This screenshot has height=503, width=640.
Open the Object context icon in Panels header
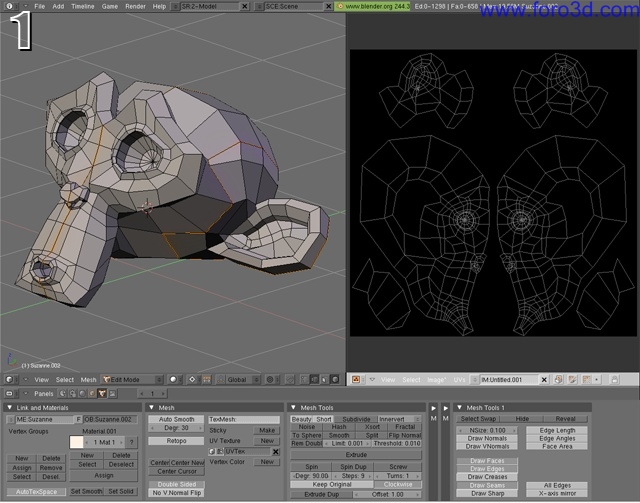coord(92,394)
